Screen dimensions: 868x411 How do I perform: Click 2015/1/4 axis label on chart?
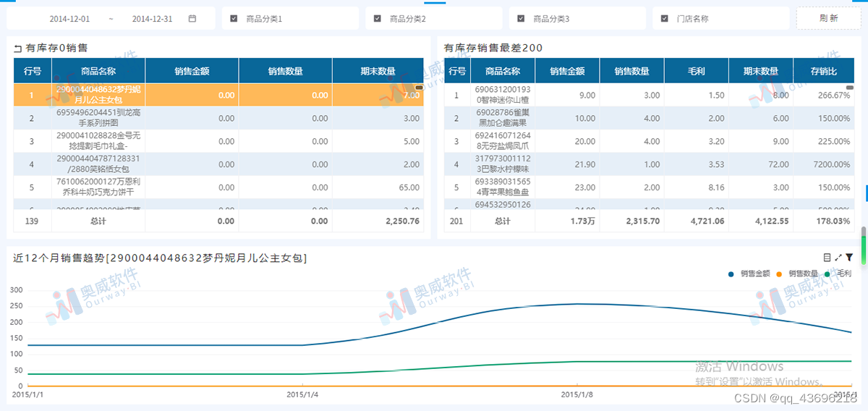(x=302, y=394)
